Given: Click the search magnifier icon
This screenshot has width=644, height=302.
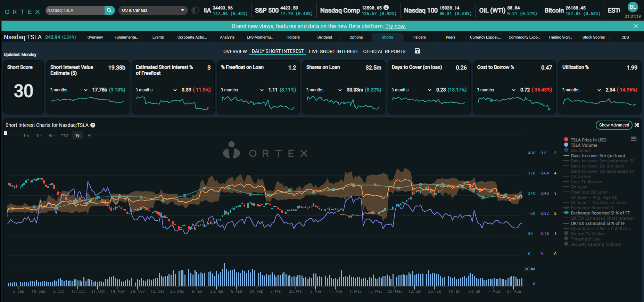Looking at the screenshot, I should click(x=109, y=10).
